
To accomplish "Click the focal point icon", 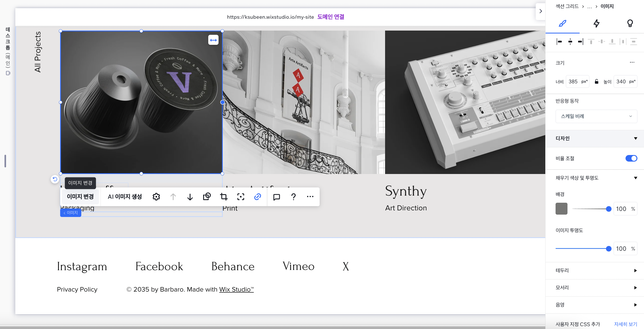I will tap(240, 197).
